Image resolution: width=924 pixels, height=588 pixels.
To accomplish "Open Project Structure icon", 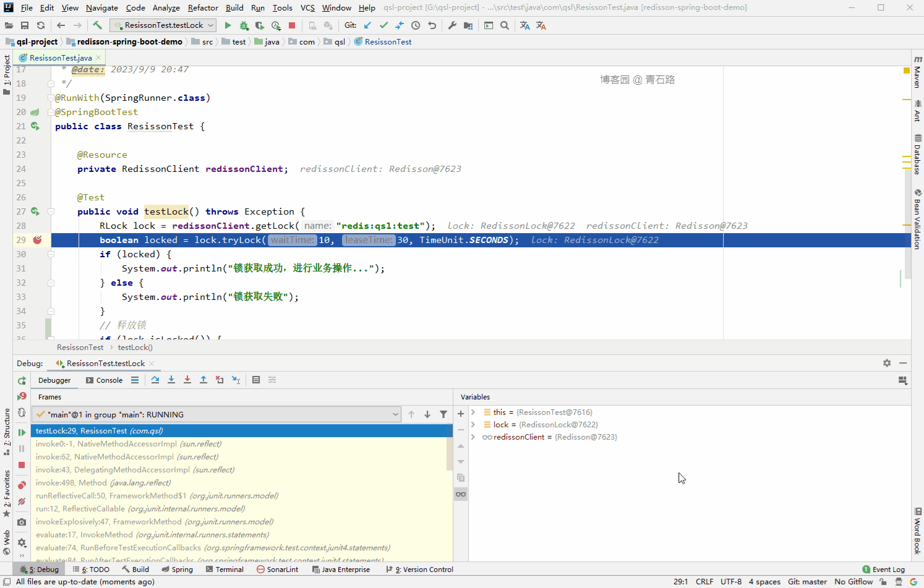I will [468, 25].
